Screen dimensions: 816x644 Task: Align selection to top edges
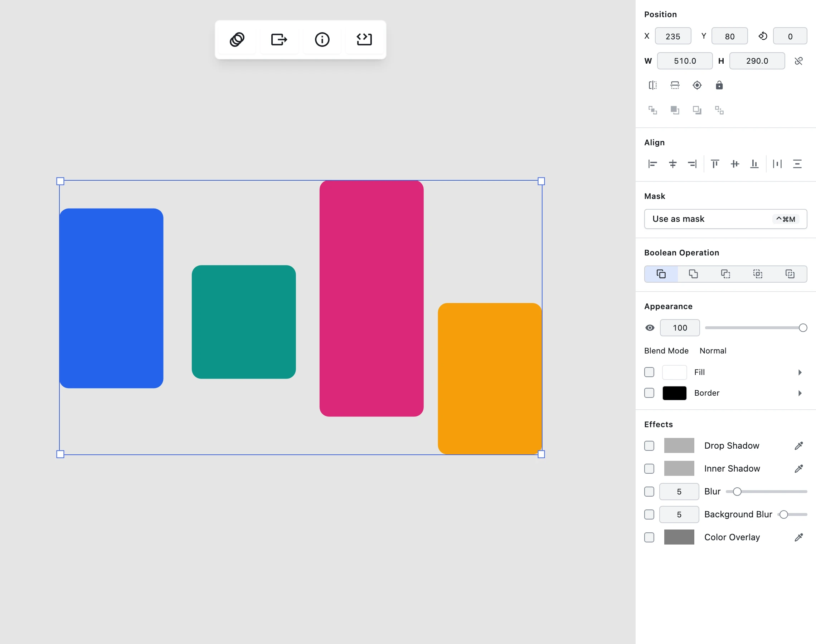pyautogui.click(x=715, y=164)
